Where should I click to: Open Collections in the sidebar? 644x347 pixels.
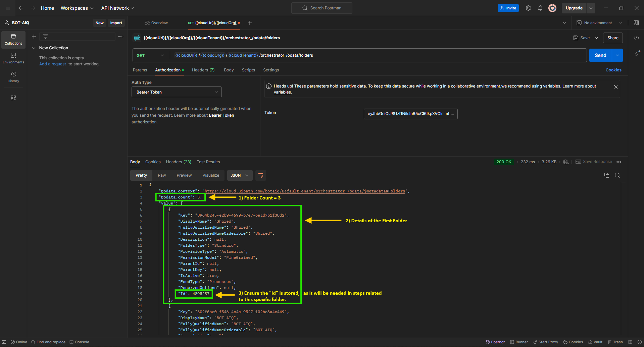click(13, 40)
